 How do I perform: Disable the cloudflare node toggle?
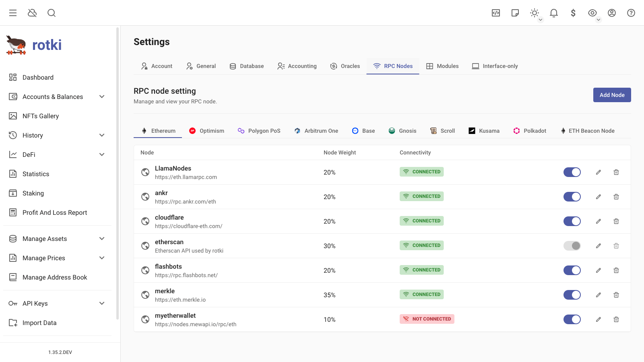coord(572,221)
